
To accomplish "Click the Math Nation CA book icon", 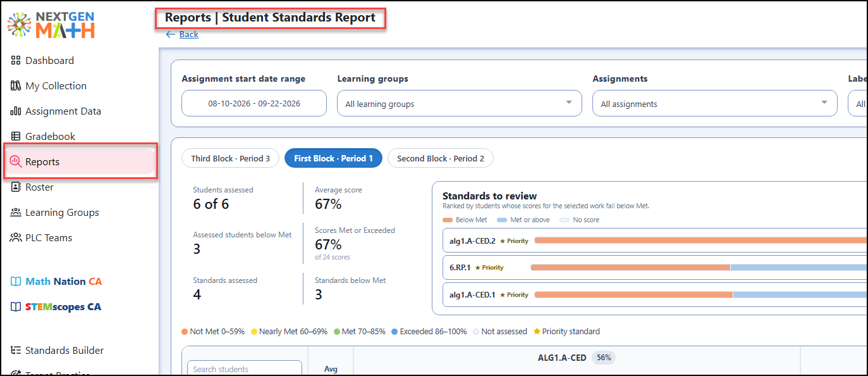I will point(16,282).
